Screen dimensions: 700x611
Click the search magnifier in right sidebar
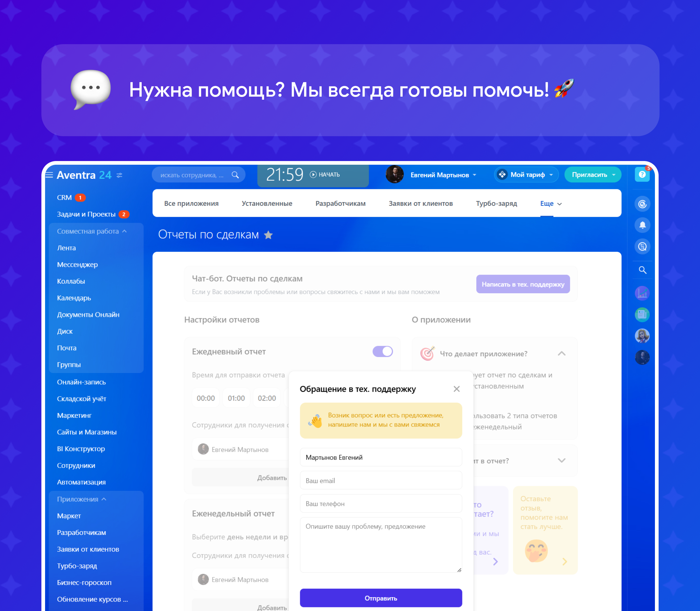point(642,270)
